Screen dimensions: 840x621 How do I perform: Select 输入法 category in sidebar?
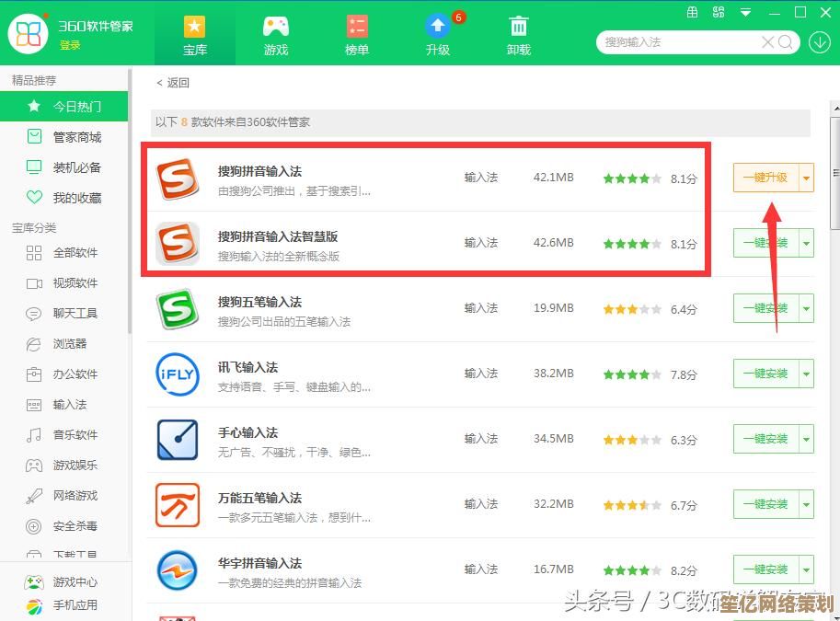70,404
